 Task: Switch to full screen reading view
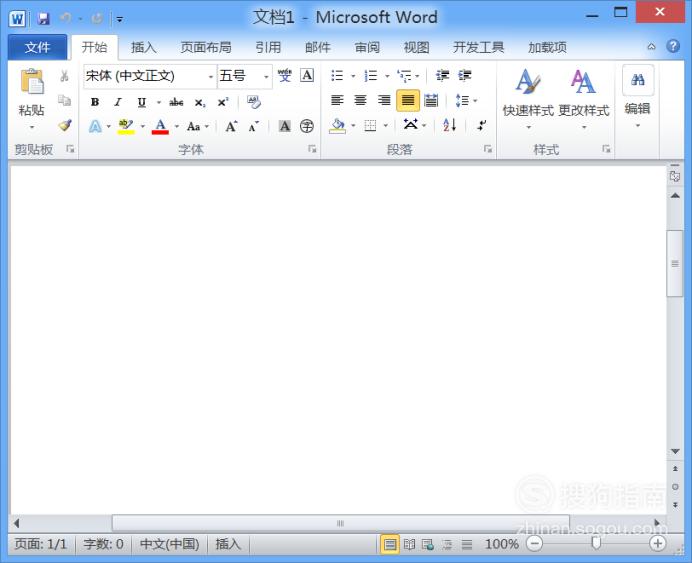410,544
